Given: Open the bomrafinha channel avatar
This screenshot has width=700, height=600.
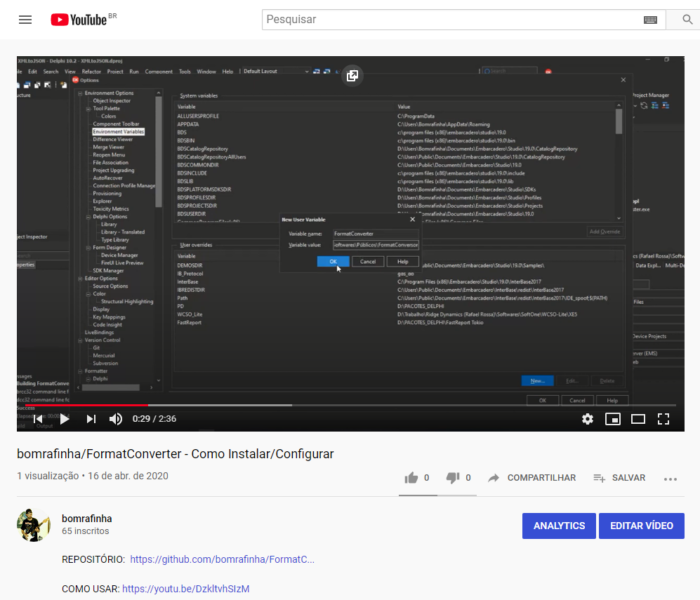Looking at the screenshot, I should (34, 525).
